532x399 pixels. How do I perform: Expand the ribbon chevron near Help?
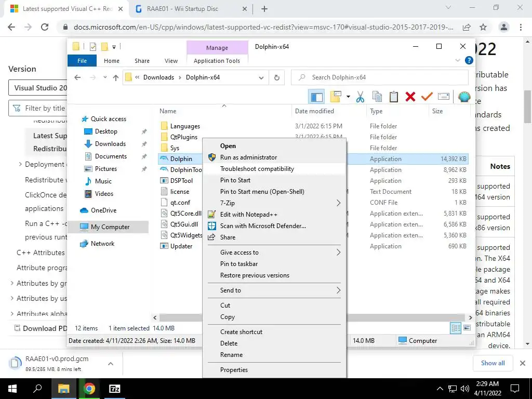tap(458, 60)
